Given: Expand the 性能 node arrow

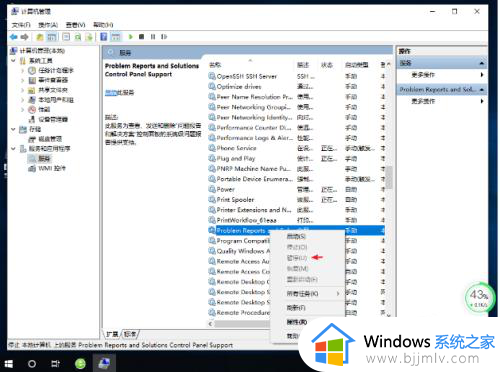Looking at the screenshot, I should pos(23,109).
